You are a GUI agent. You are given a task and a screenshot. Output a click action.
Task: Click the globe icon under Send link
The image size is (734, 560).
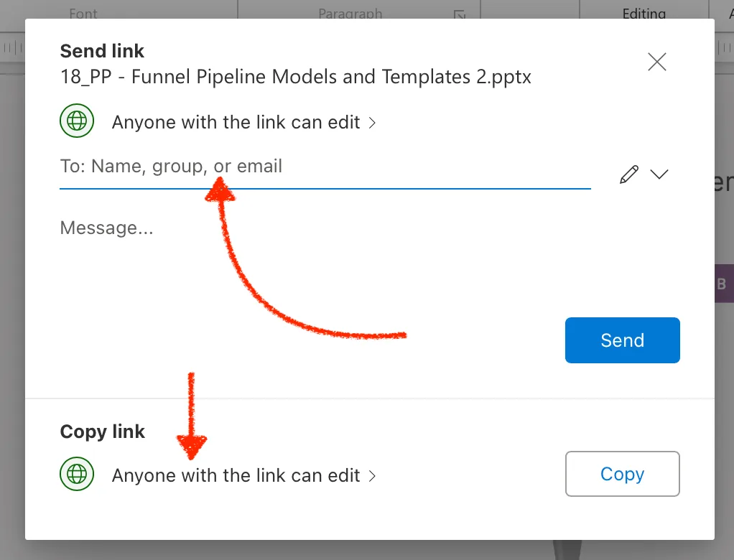(x=77, y=121)
